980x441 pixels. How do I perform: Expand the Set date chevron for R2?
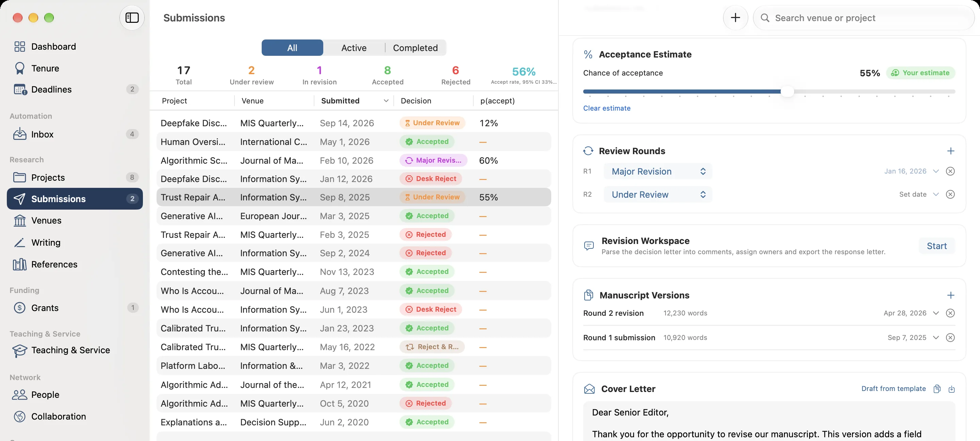click(x=936, y=194)
